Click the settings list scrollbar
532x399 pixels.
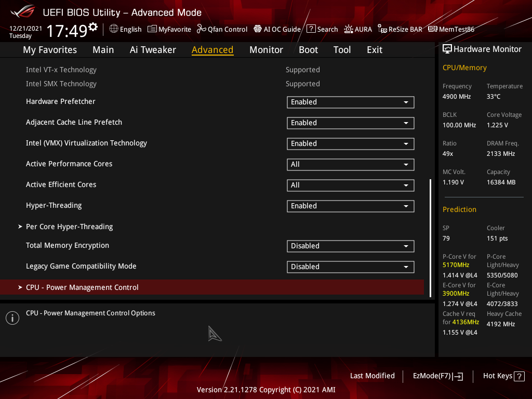point(431,238)
